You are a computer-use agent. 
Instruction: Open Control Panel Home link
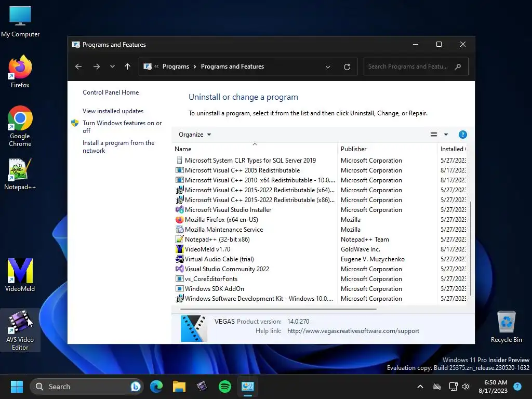[111, 92]
